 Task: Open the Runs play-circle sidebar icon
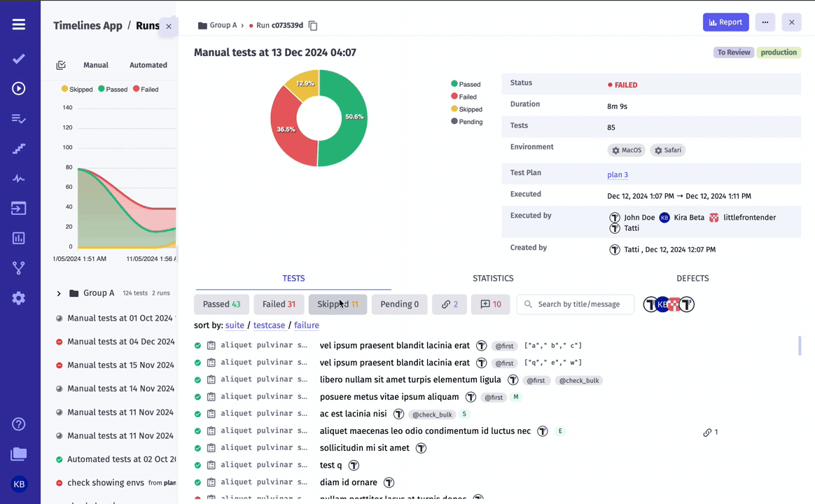19,88
